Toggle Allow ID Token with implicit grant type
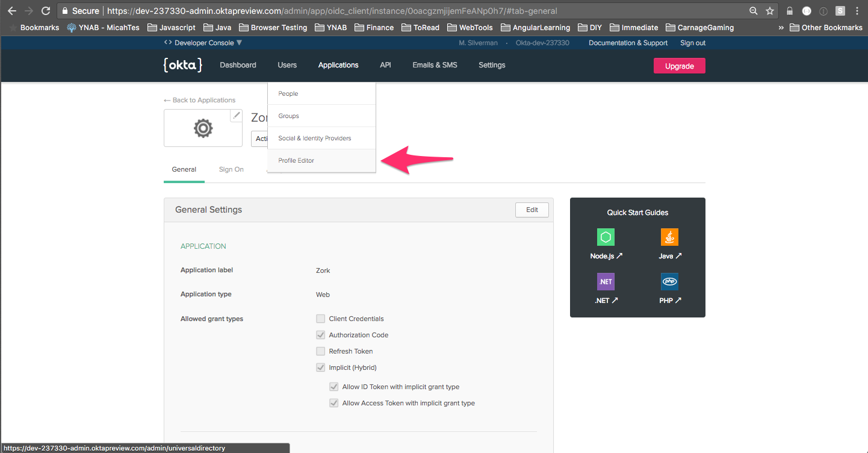This screenshot has width=868, height=453. click(333, 387)
